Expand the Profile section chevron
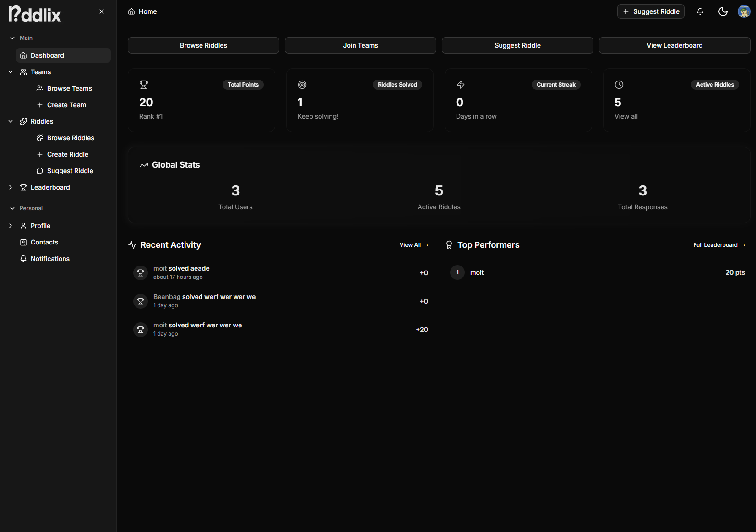The image size is (756, 532). 11,226
